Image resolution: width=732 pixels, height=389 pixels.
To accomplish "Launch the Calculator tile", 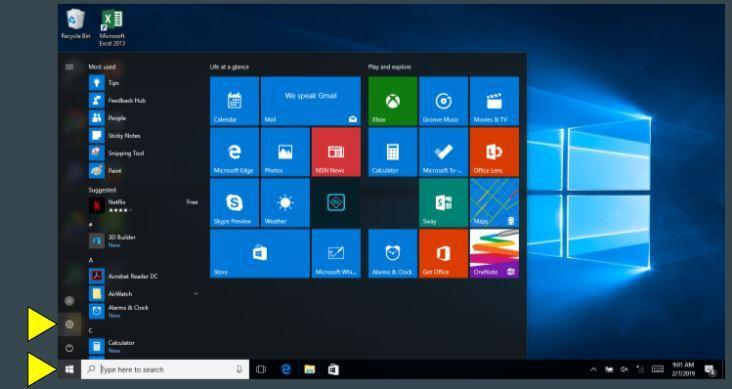I will pyautogui.click(x=393, y=152).
